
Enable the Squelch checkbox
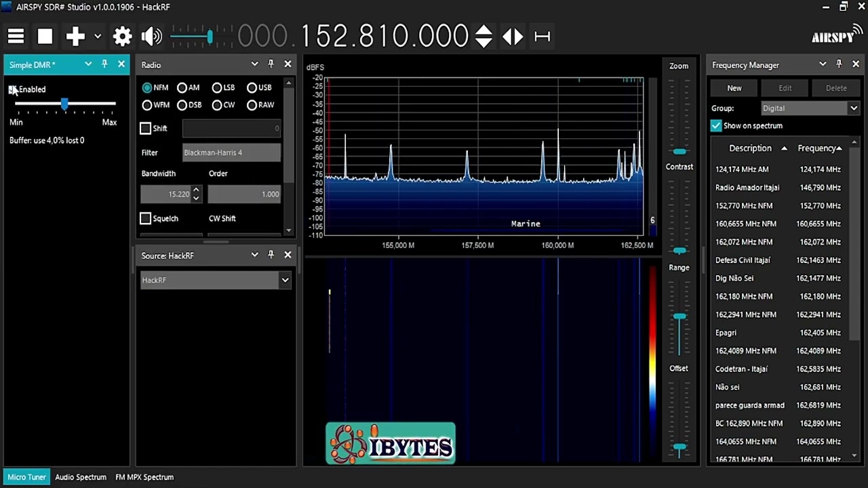point(145,218)
